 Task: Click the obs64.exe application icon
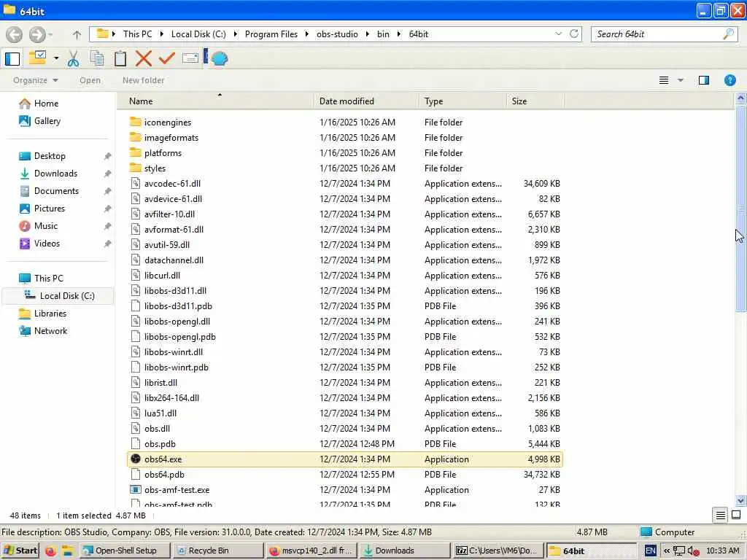pos(135,459)
